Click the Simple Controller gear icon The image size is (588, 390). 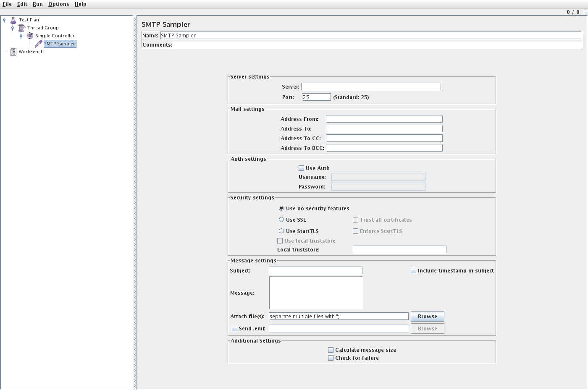pos(29,36)
